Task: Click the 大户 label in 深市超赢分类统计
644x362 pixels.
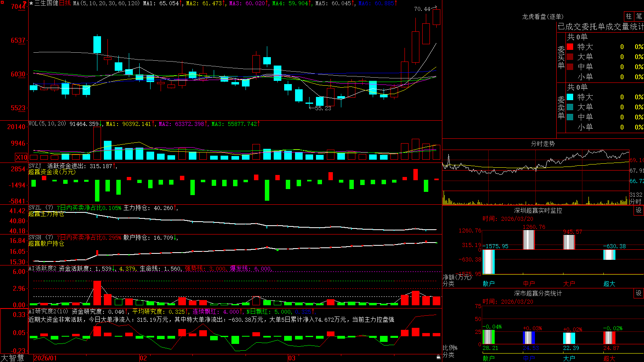Action: point(569,358)
